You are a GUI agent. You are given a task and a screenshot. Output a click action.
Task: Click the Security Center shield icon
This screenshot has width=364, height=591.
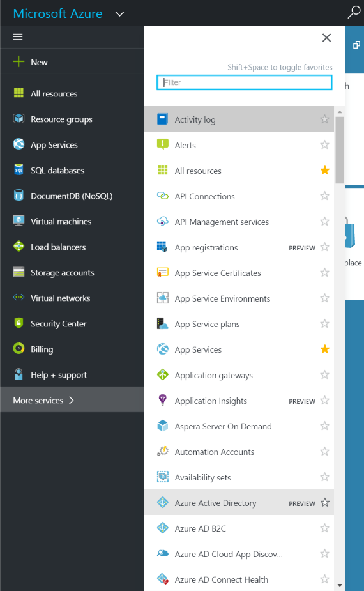click(19, 323)
